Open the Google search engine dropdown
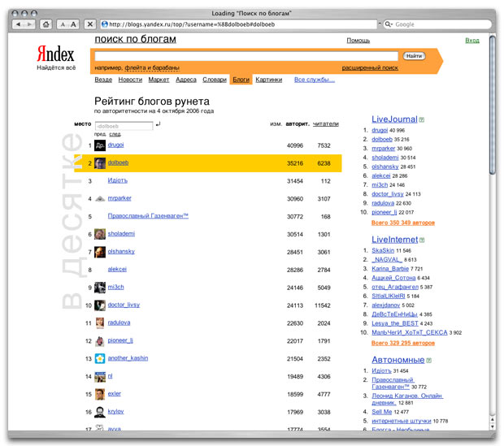This screenshot has height=446, width=504. click(x=391, y=24)
